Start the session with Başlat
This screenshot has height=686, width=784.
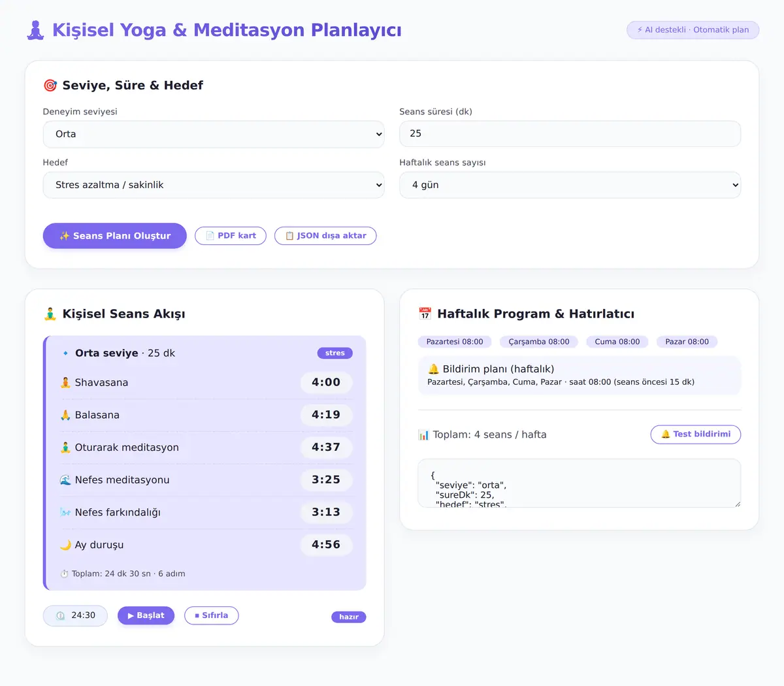pyautogui.click(x=146, y=615)
